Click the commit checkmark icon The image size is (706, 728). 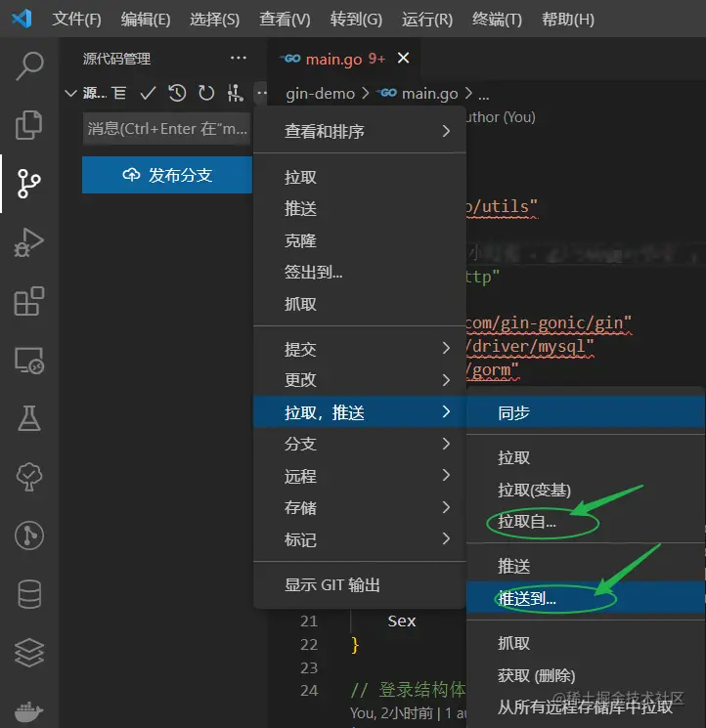[148, 94]
